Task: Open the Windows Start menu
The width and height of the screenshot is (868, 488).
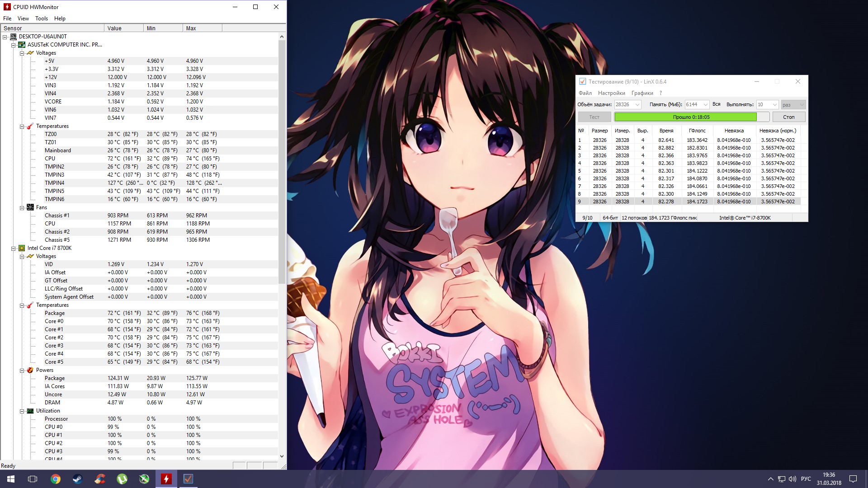Action: click(11, 479)
